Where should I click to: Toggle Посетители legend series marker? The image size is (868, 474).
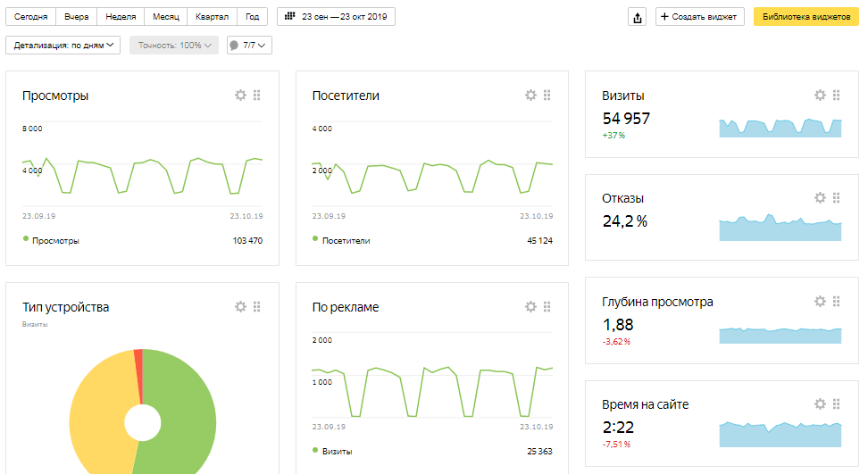coord(316,239)
